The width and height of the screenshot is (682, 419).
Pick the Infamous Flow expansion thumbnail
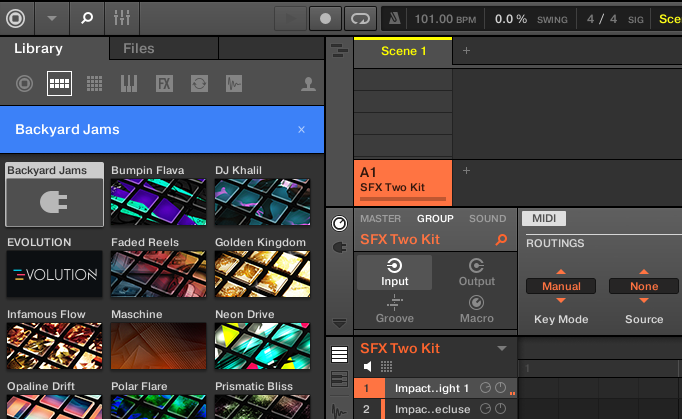54,346
